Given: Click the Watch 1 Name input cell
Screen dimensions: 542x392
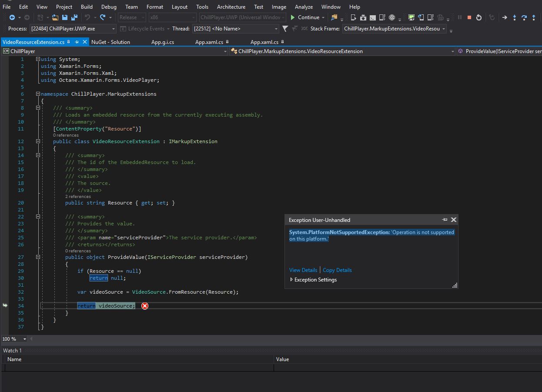Looking at the screenshot, I should tap(139, 367).
